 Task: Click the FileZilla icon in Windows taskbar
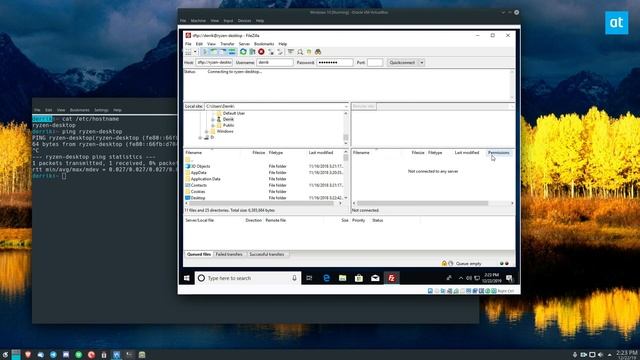(391, 278)
